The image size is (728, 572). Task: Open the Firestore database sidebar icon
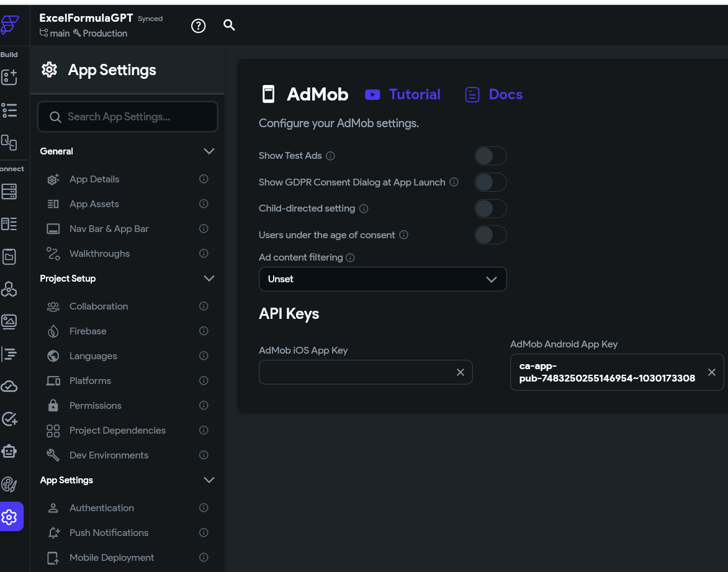[9, 191]
